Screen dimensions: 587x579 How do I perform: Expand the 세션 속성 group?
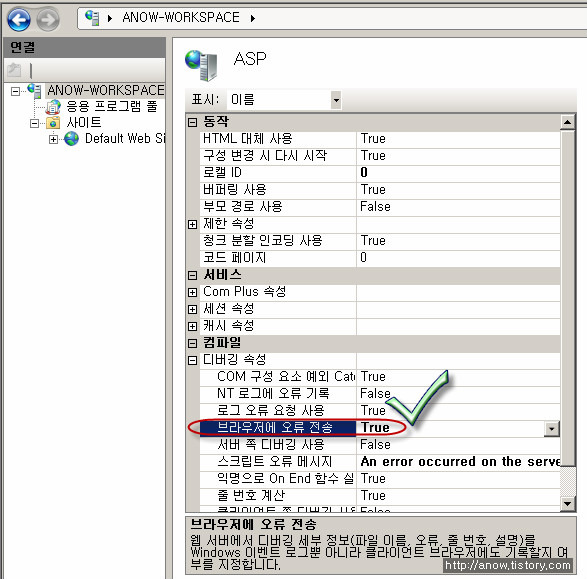pos(192,309)
